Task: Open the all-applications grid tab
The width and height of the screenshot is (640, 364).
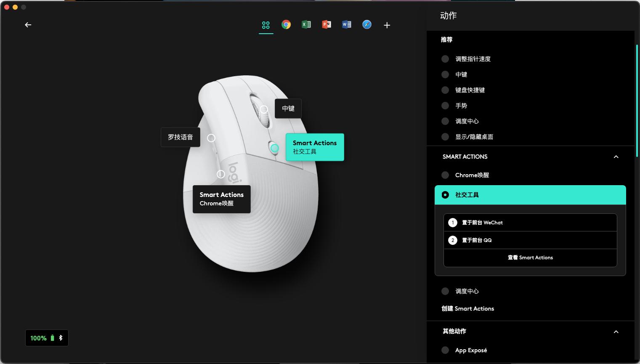Action: point(266,25)
